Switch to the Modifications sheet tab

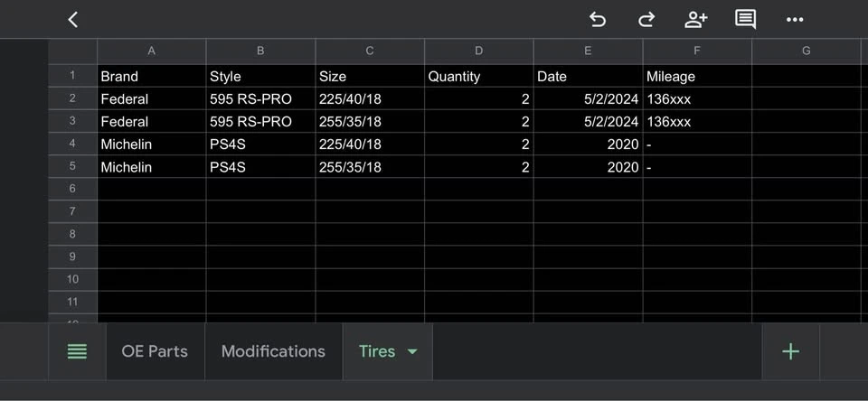[x=273, y=351]
